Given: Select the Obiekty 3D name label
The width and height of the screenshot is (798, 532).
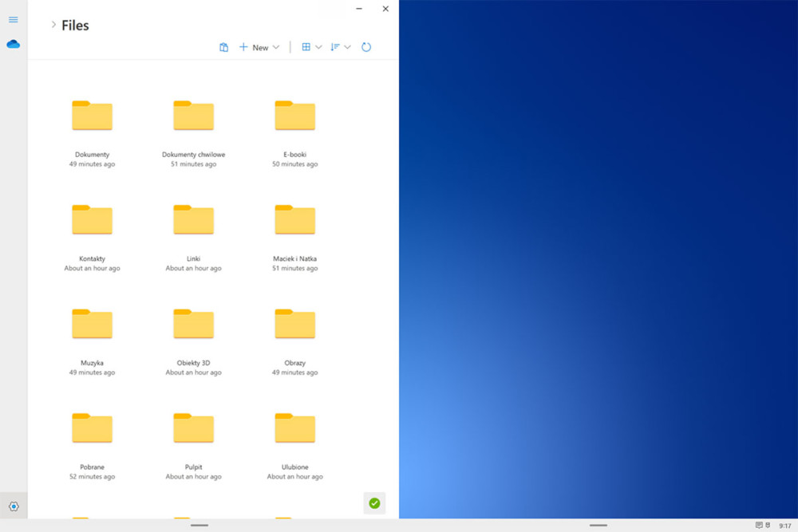Looking at the screenshot, I should (193, 363).
